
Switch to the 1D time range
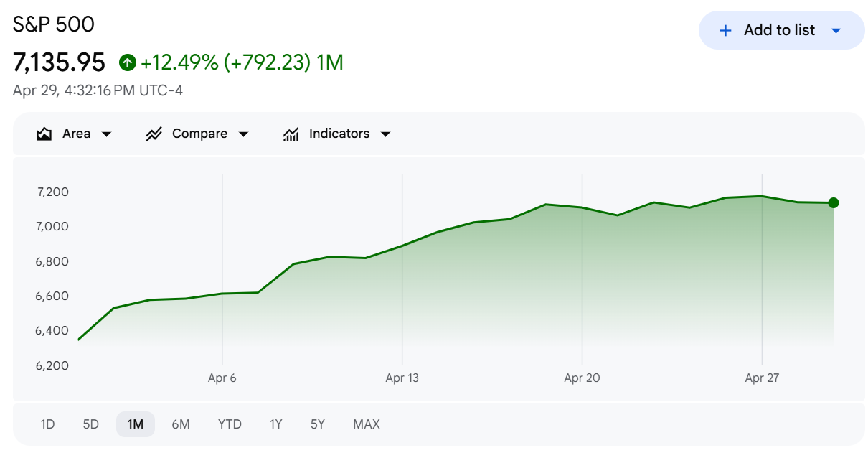47,424
